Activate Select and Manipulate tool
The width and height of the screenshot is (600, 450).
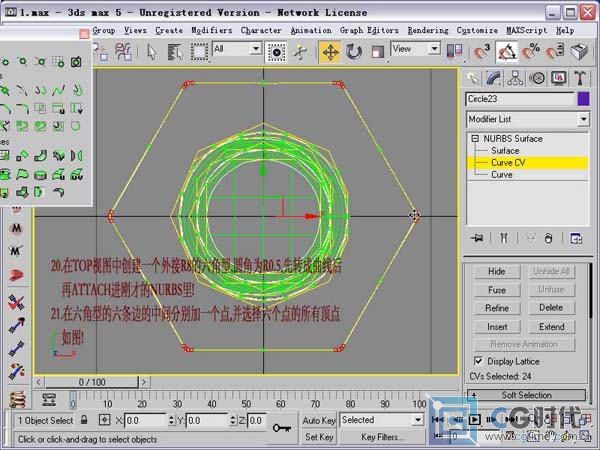(300, 52)
